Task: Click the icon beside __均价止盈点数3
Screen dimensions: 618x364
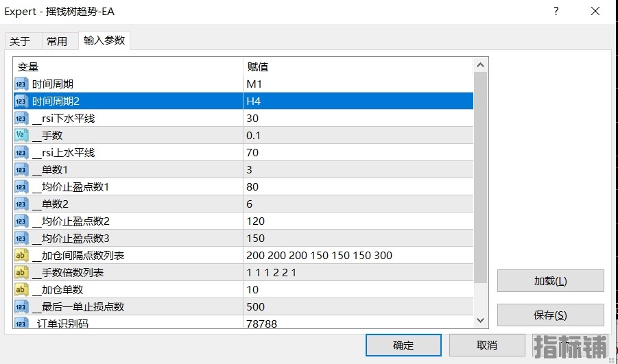Action: pos(21,239)
